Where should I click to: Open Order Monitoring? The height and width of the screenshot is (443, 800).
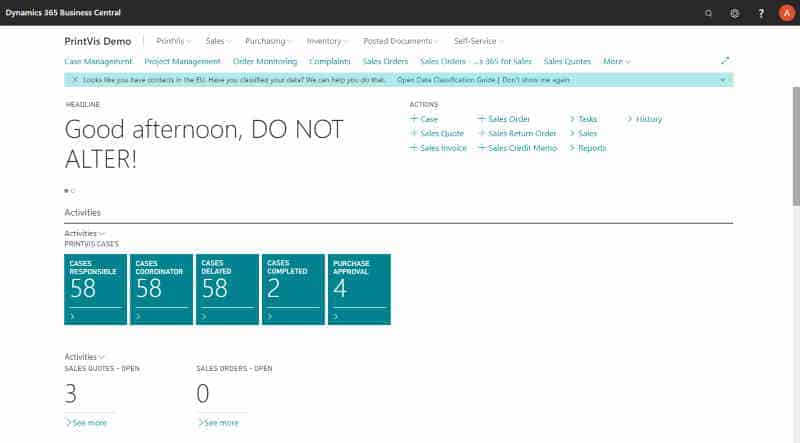pyautogui.click(x=265, y=61)
